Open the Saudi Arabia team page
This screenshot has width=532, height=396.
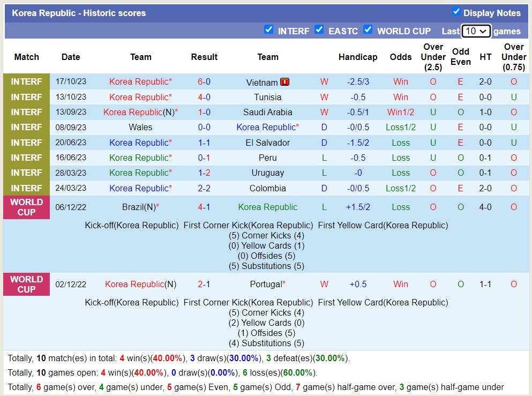click(x=267, y=112)
